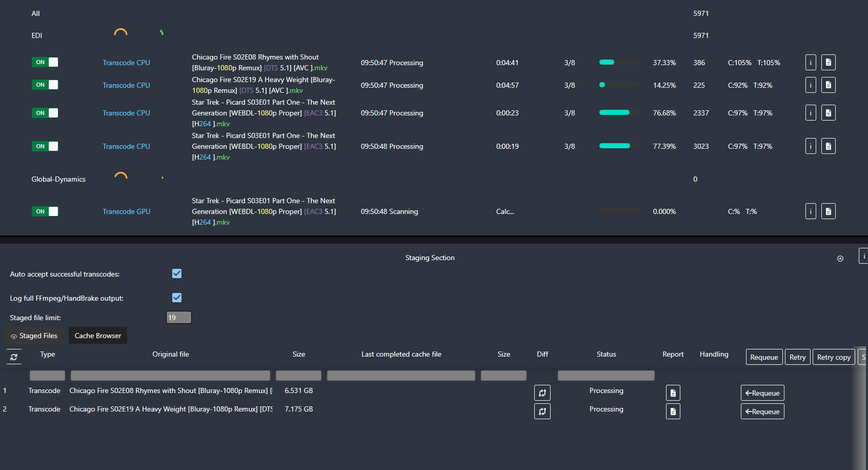Screen dimensions: 868x470
Task: Toggle off the Transcode GPU worker
Action: click(45, 211)
